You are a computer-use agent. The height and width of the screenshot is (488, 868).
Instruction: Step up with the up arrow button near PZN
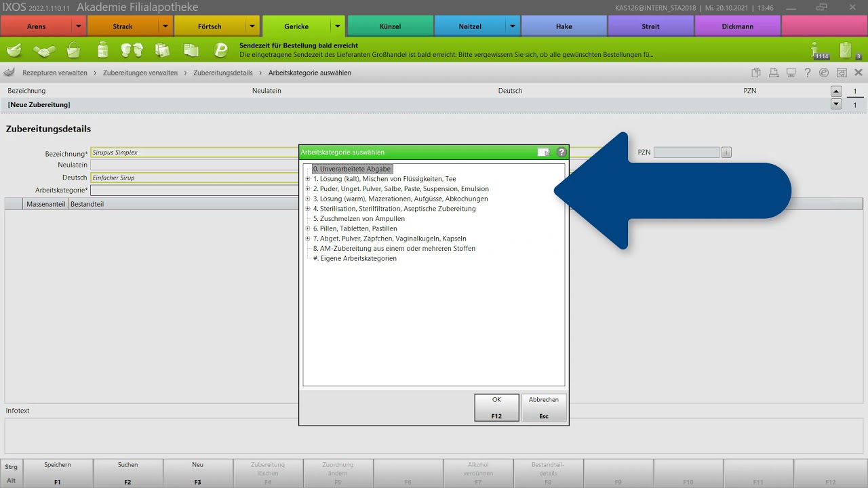836,91
